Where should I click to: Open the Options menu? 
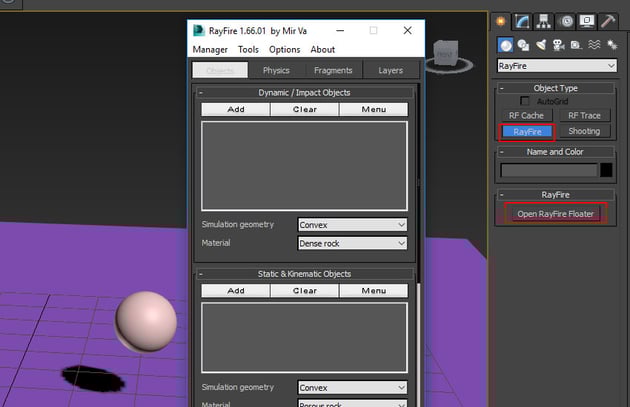pyautogui.click(x=284, y=49)
